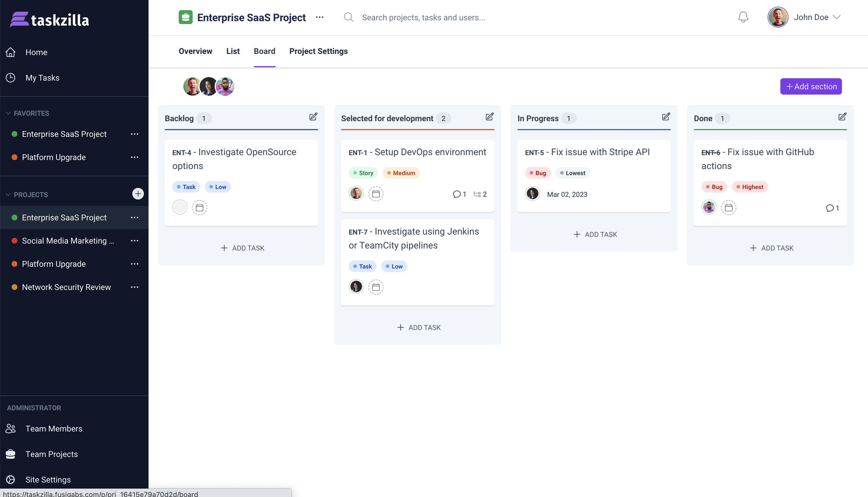Image resolution: width=868 pixels, height=497 pixels.
Task: Open the Project Settings tab
Action: pyautogui.click(x=318, y=51)
